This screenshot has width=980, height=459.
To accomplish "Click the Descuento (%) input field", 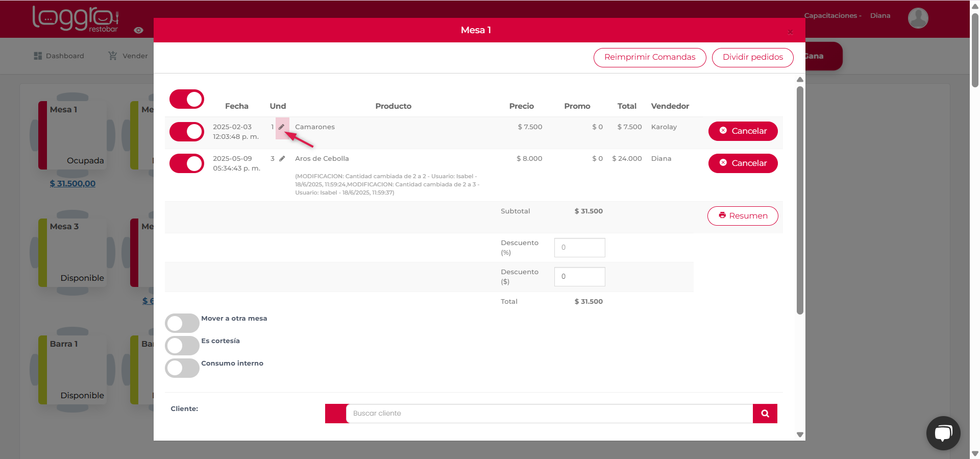I will coord(579,248).
